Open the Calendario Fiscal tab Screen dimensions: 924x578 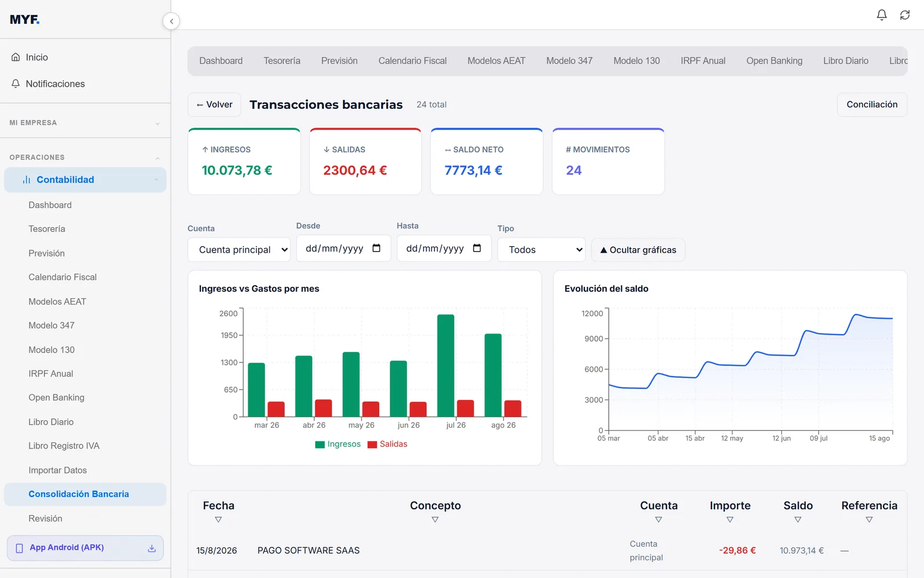click(x=412, y=61)
